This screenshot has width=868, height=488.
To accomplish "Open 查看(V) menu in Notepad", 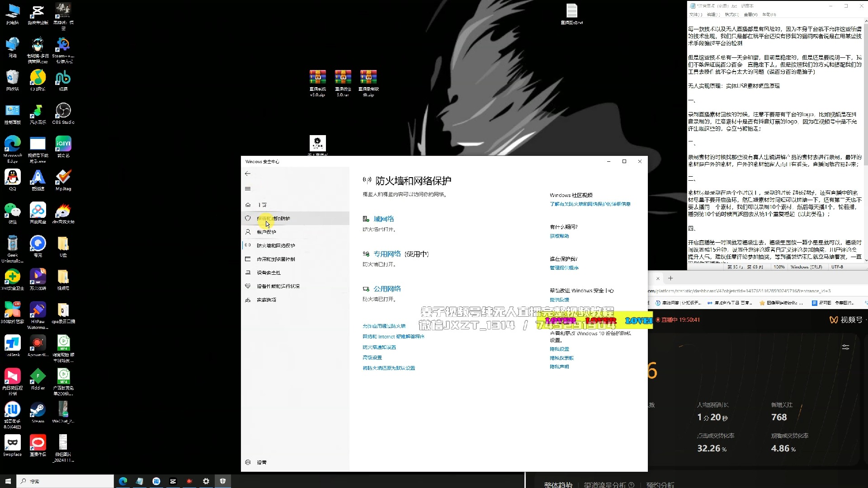I will click(x=750, y=14).
